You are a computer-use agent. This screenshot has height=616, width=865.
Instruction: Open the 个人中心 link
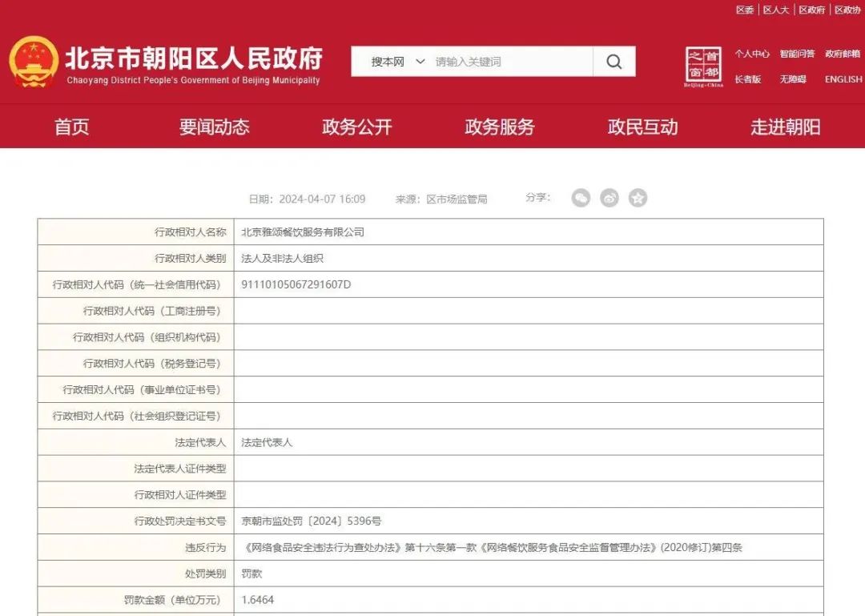[x=752, y=54]
